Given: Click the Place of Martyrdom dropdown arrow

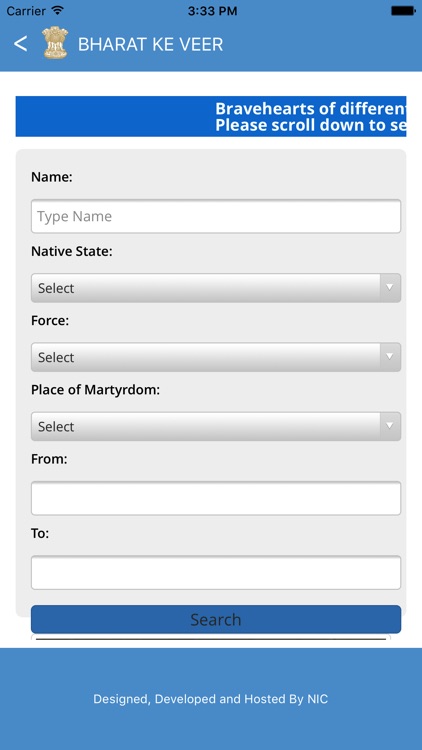Looking at the screenshot, I should click(x=390, y=426).
